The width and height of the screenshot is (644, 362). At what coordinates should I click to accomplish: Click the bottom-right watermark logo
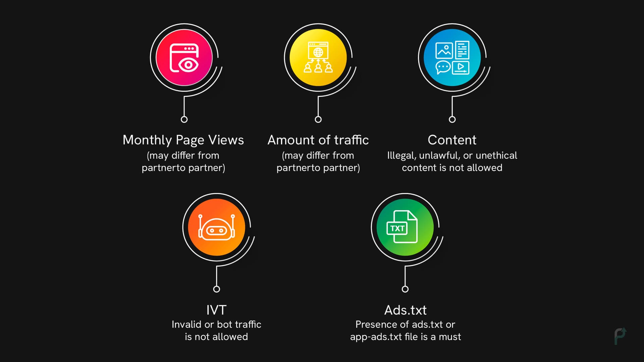(x=621, y=337)
